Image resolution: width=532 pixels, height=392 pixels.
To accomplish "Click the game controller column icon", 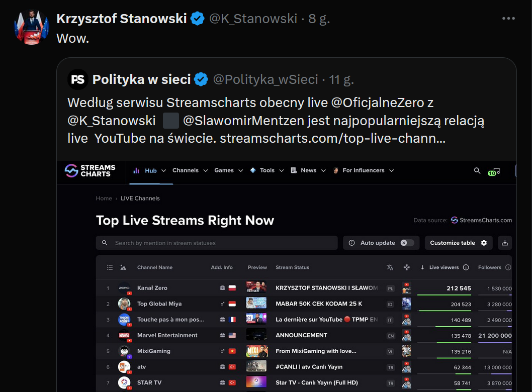I will pos(406,267).
